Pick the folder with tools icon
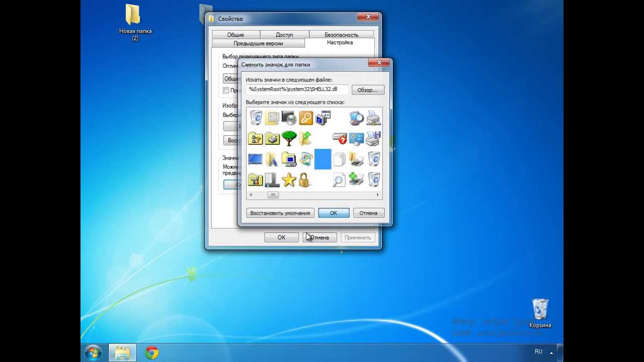 click(x=256, y=179)
